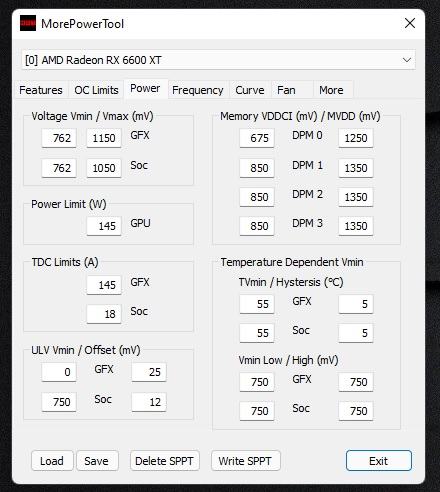The height and width of the screenshot is (492, 440).
Task: Open the GPU selection dropdown
Action: pos(218,60)
